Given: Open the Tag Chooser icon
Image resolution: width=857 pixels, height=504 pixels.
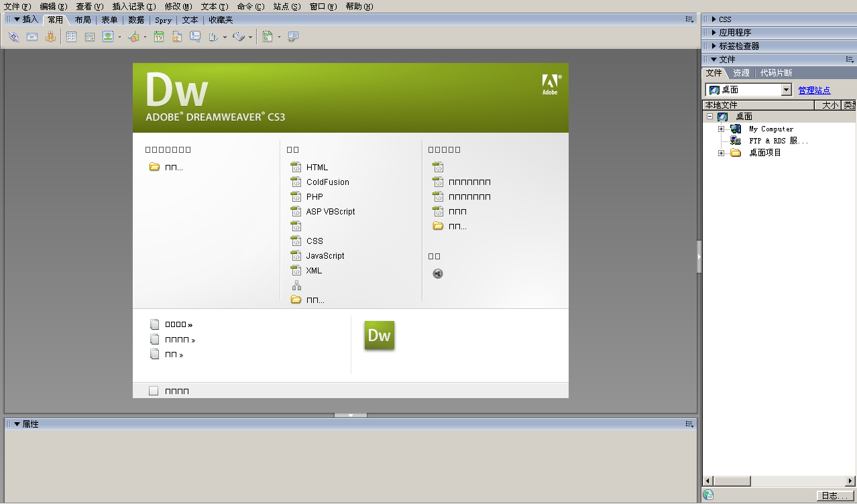Looking at the screenshot, I should (293, 37).
